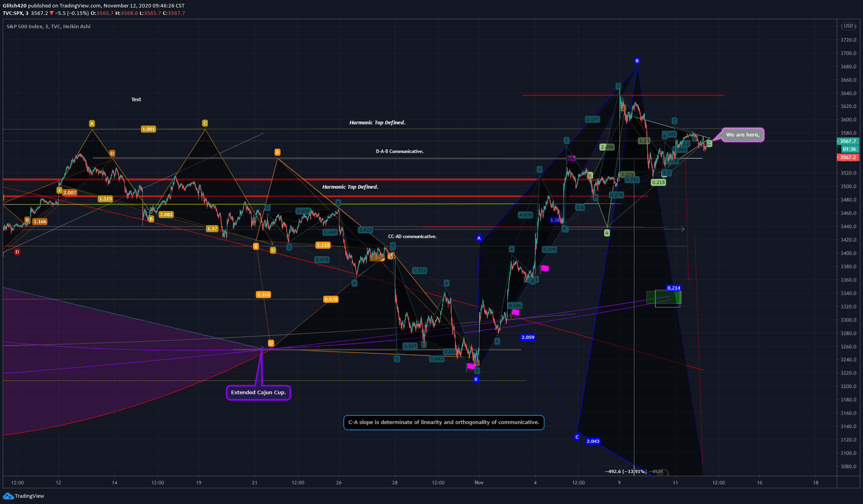Screen dimensions: 863x504
Task: Click the orange 1.118 ratio label
Action: [323, 245]
